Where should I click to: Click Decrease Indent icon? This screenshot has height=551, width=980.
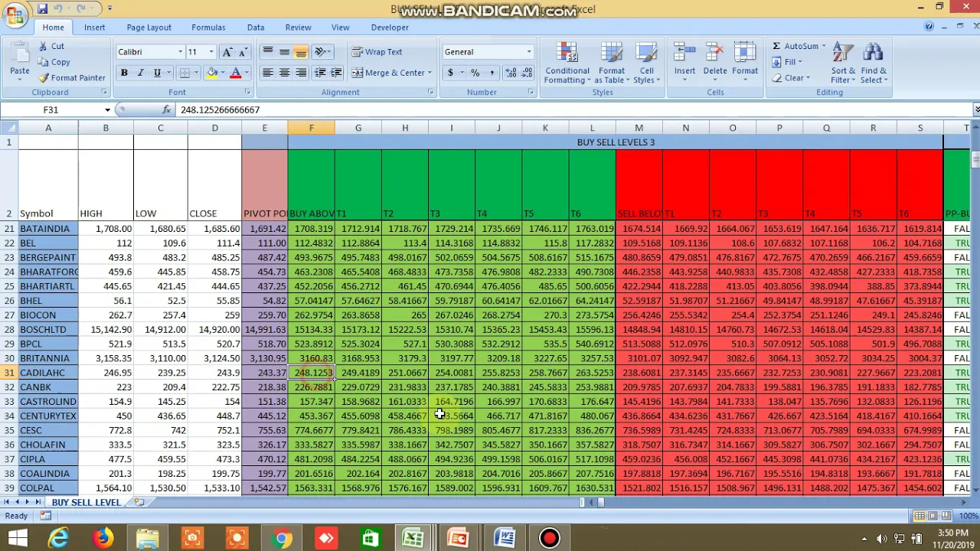(x=320, y=73)
